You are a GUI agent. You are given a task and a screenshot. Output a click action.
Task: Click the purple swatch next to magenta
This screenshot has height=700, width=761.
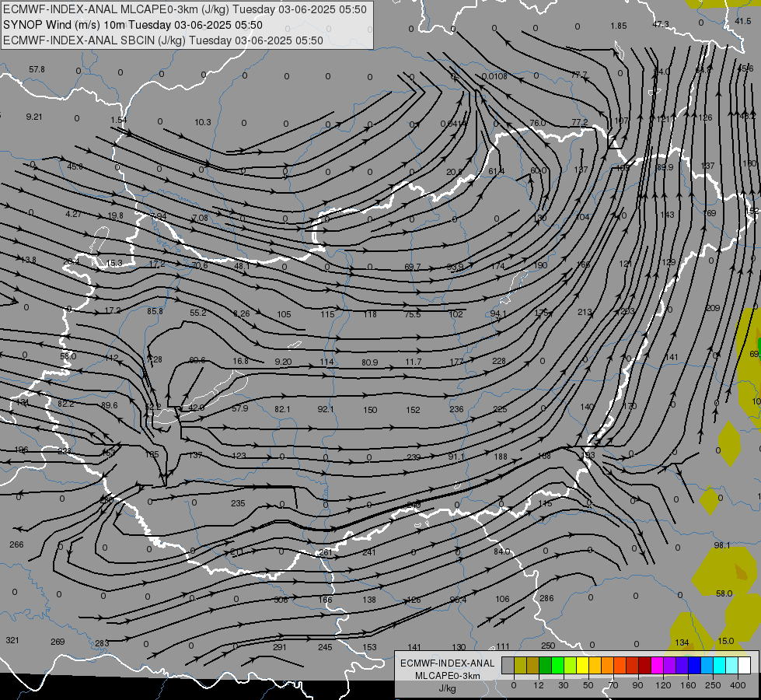point(669,666)
